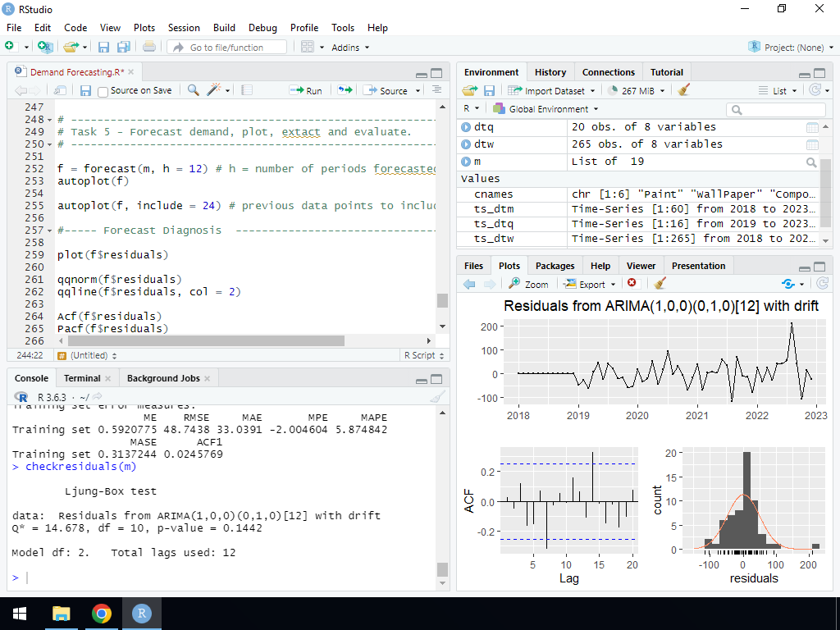Switch to the Packages tab
This screenshot has height=630, width=840.
pos(555,266)
